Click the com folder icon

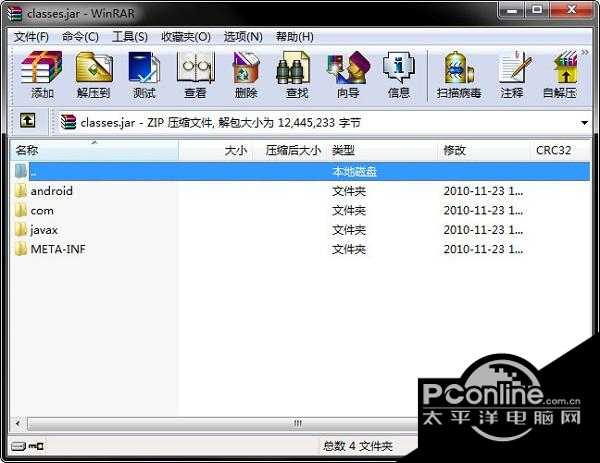(x=21, y=210)
